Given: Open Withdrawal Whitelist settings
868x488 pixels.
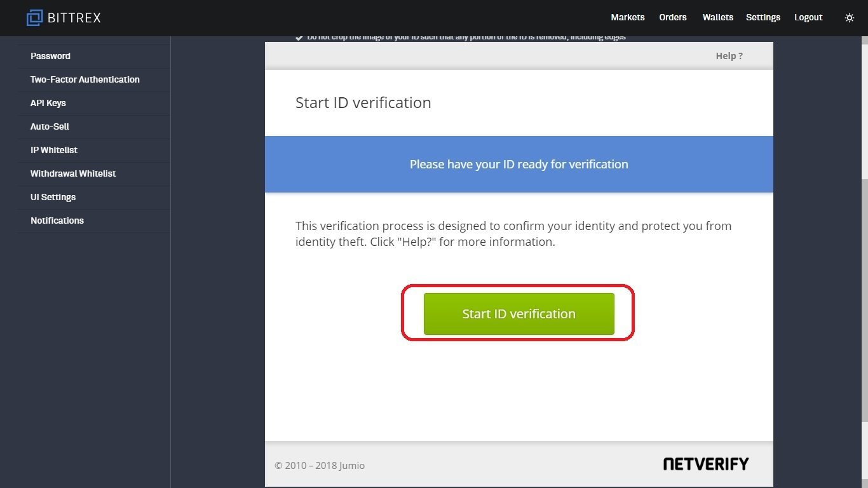Looking at the screenshot, I should (94, 173).
